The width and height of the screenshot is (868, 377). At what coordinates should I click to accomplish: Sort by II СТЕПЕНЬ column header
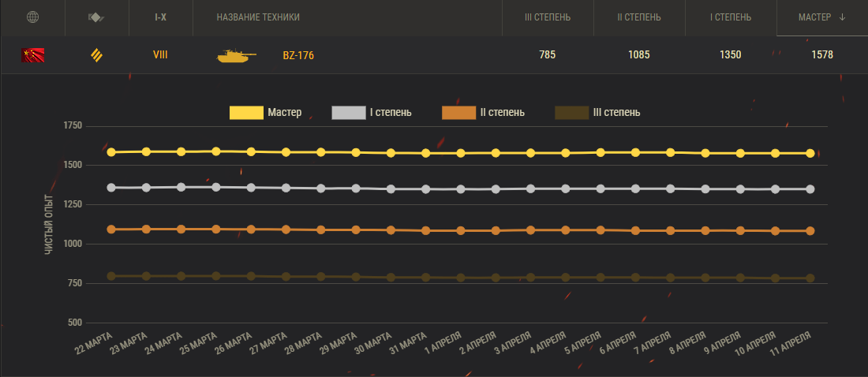pyautogui.click(x=639, y=17)
